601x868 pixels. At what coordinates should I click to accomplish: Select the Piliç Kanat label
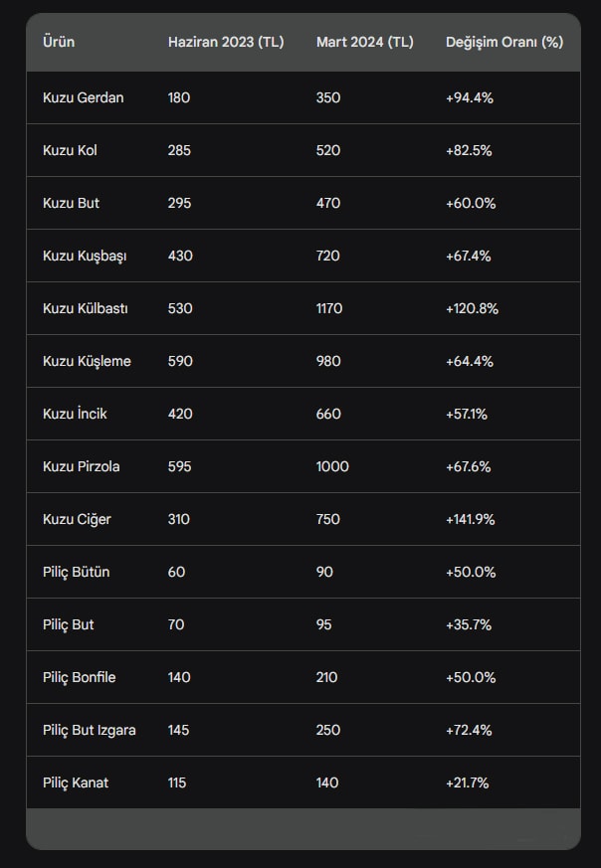76,782
